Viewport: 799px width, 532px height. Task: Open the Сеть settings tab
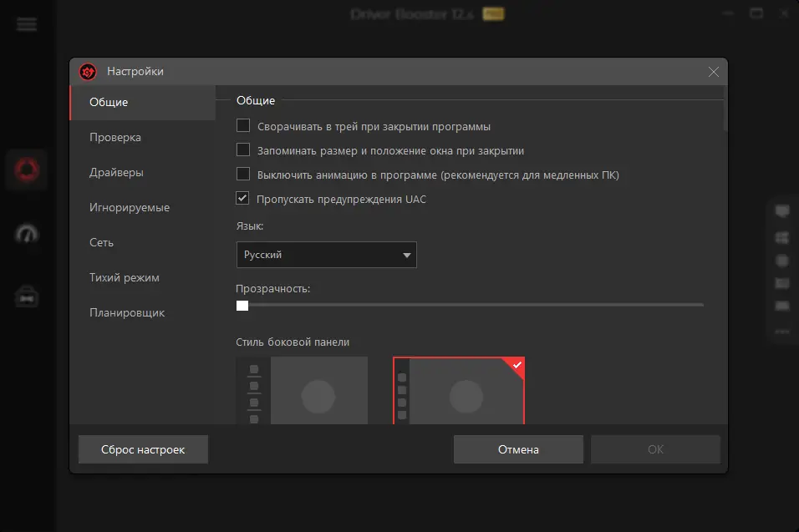point(143,243)
